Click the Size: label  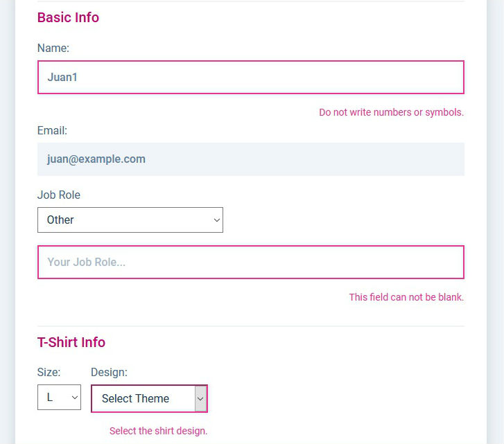pos(49,373)
